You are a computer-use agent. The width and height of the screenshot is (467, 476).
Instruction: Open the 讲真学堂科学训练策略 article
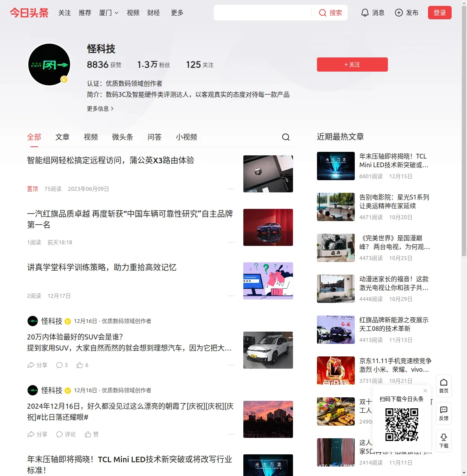point(102,268)
